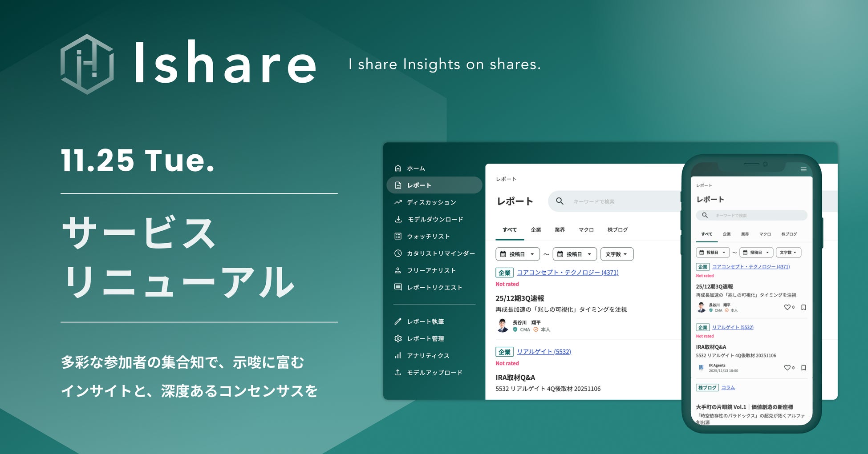Bookmark the IRA取材Q&A report
The width and height of the screenshot is (868, 454).
[804, 368]
